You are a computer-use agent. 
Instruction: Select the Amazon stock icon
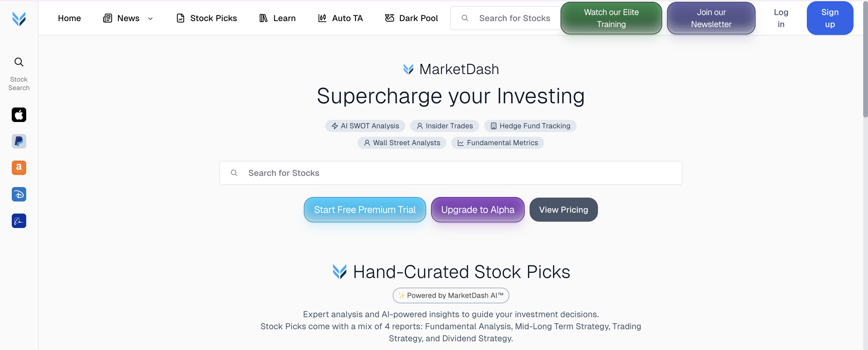(x=19, y=168)
